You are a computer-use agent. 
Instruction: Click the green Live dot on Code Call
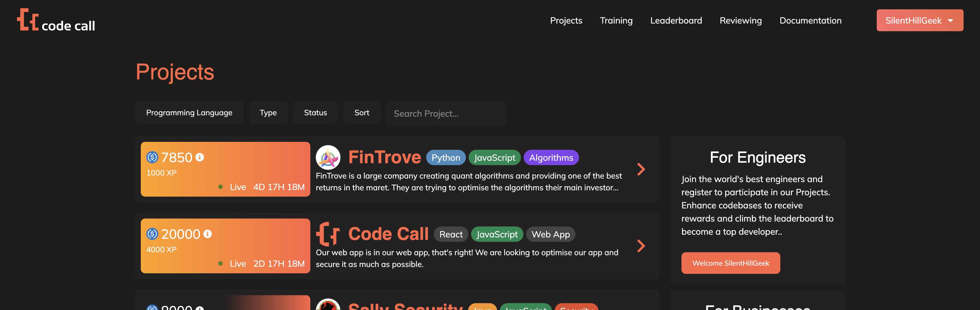tap(220, 263)
